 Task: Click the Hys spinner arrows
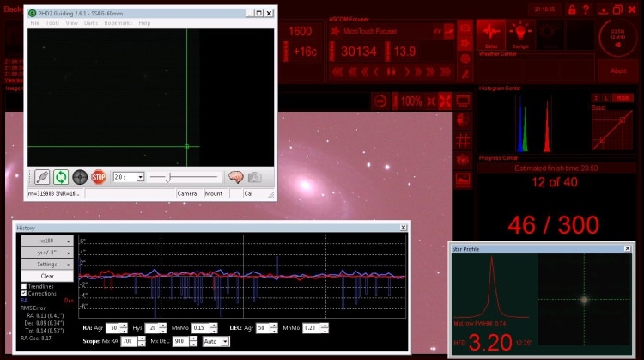[162, 328]
